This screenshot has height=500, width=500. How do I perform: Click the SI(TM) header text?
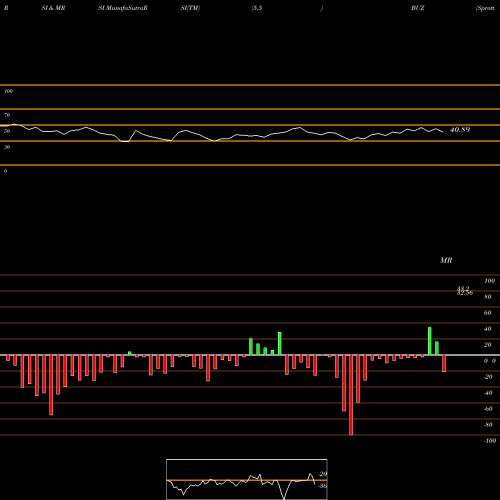(190, 8)
